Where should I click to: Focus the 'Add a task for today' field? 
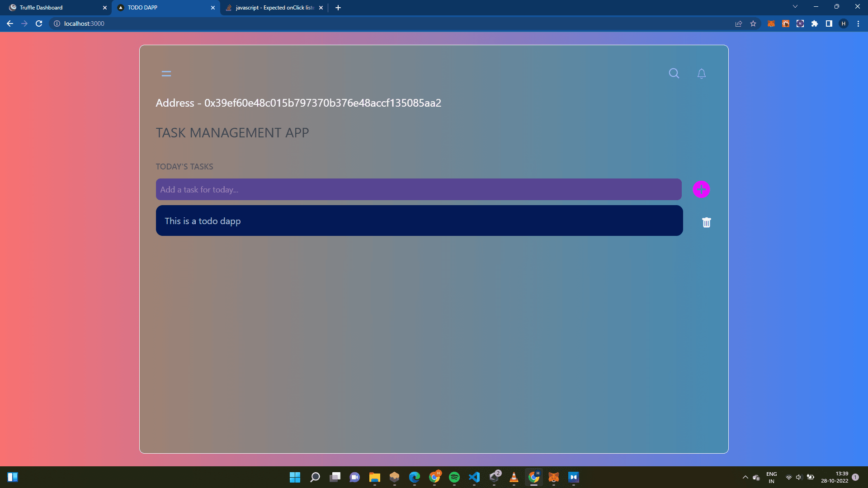(x=418, y=189)
